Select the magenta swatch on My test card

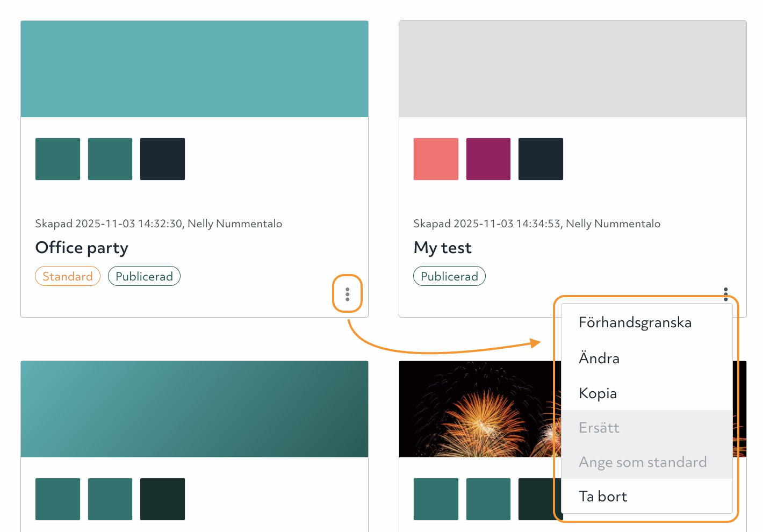(488, 159)
